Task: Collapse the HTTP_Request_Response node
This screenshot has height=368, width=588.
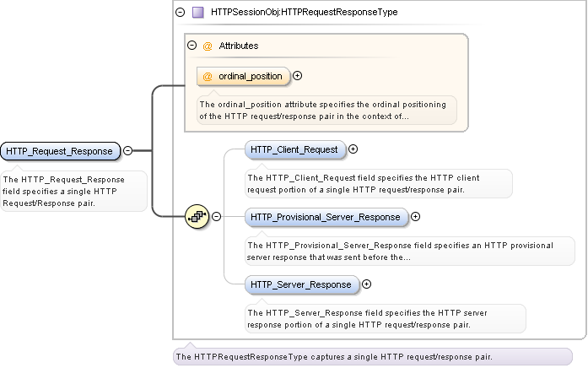Action: 127,151
